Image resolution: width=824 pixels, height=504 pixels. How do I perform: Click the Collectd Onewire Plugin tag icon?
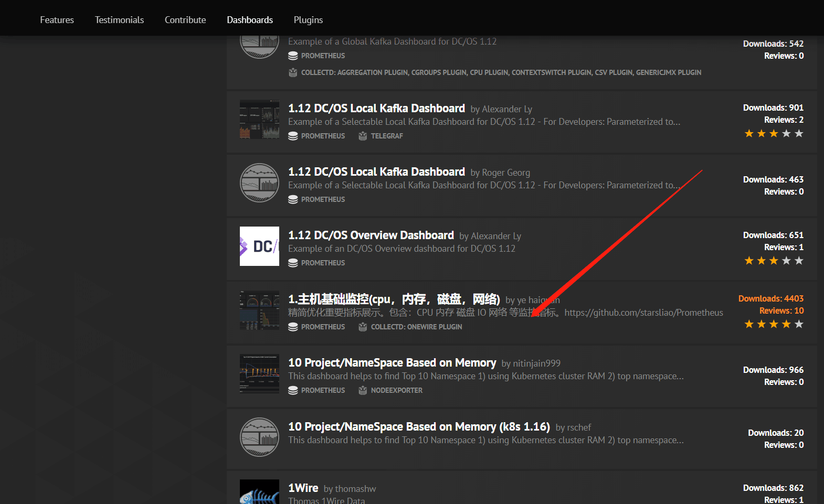(x=363, y=327)
